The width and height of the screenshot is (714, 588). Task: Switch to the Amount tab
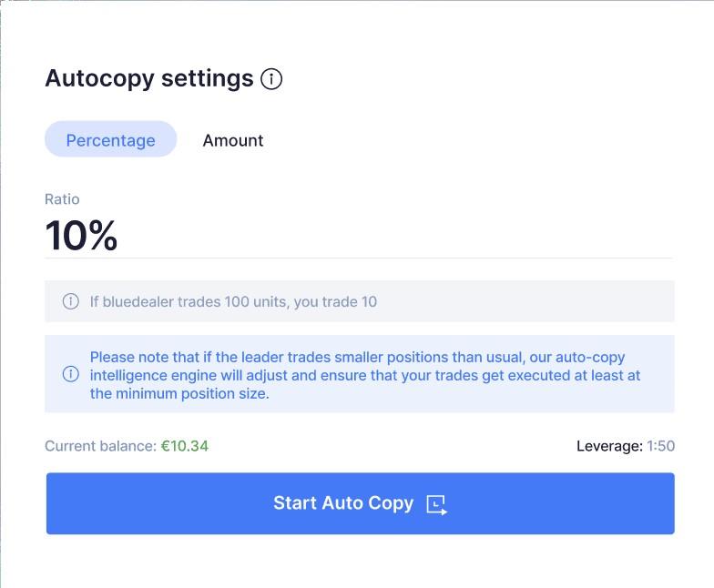click(233, 140)
